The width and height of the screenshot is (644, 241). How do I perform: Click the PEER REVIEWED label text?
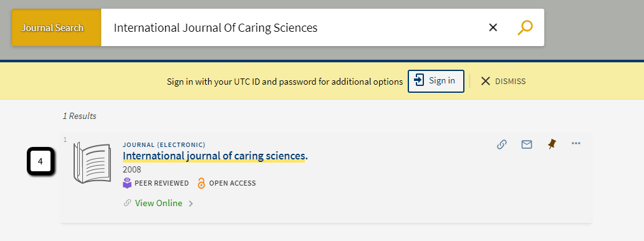click(x=162, y=183)
